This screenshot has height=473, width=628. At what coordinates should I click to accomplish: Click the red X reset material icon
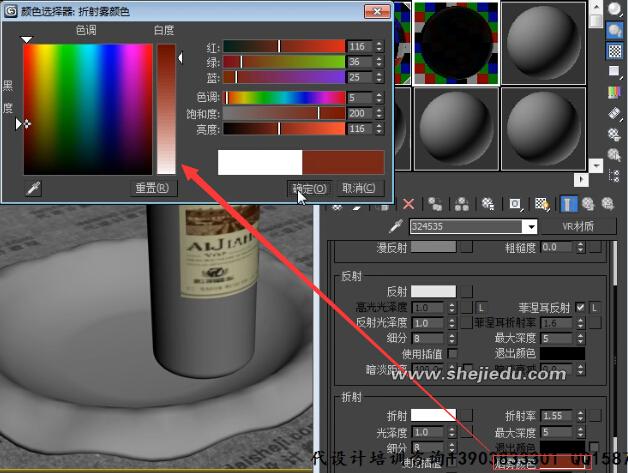pos(408,204)
